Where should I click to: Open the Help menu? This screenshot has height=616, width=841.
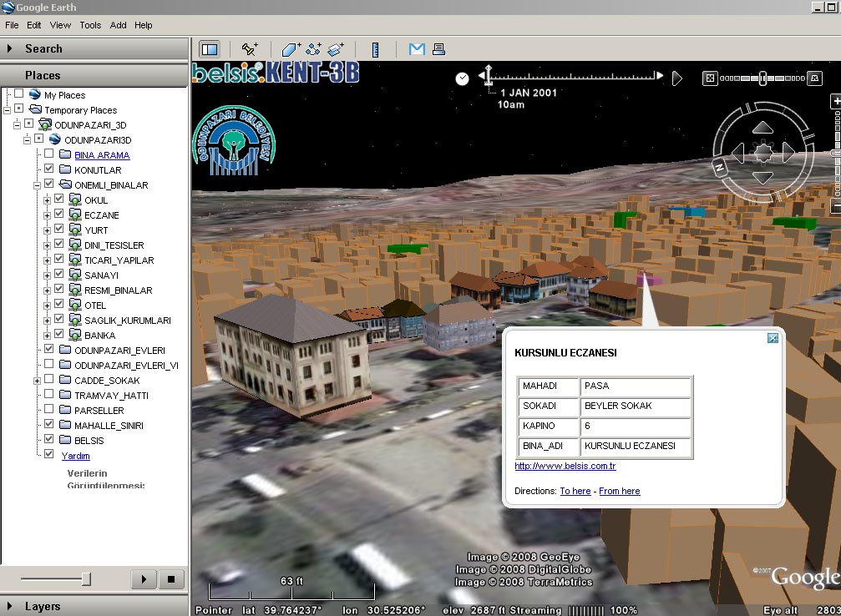pyautogui.click(x=143, y=25)
